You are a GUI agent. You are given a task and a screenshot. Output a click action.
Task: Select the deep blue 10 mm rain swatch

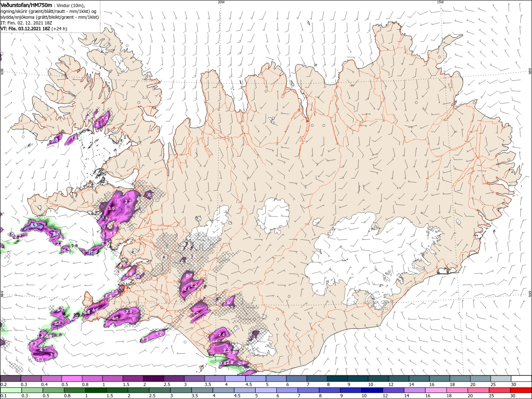point(372,390)
